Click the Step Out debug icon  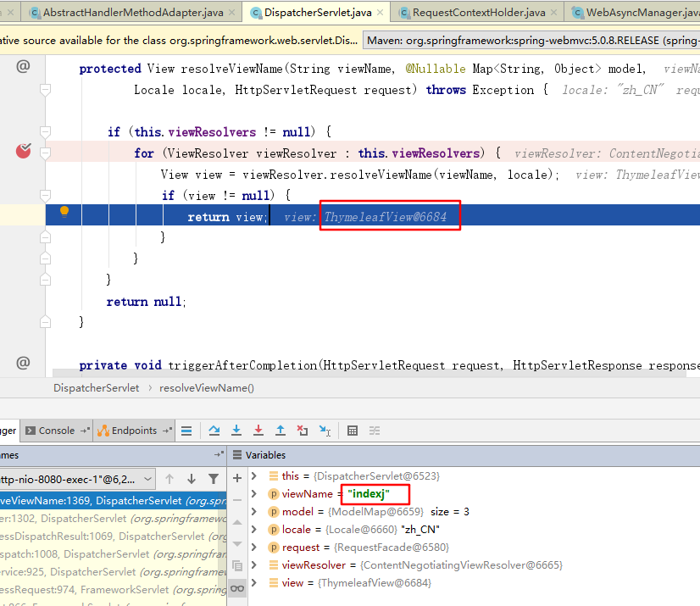(281, 431)
